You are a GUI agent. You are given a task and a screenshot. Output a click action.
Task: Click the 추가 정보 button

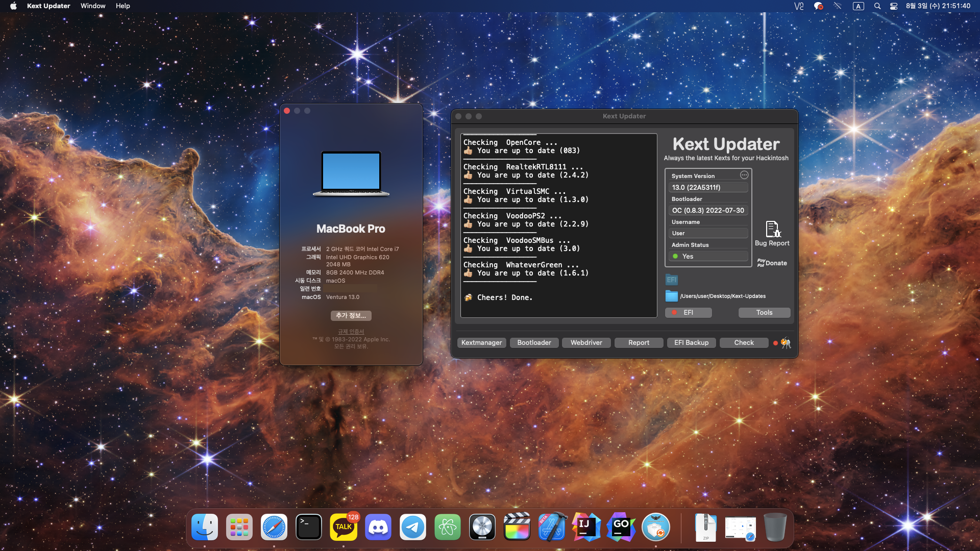pyautogui.click(x=351, y=315)
